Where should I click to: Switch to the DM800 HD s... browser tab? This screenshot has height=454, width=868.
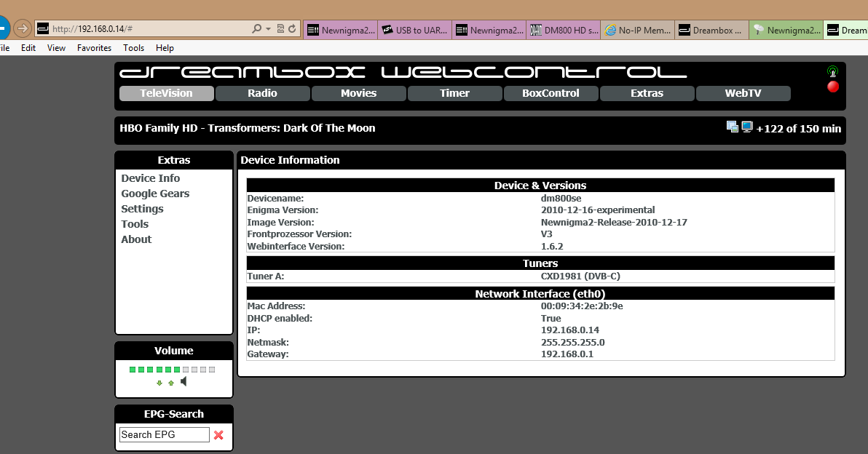point(563,30)
